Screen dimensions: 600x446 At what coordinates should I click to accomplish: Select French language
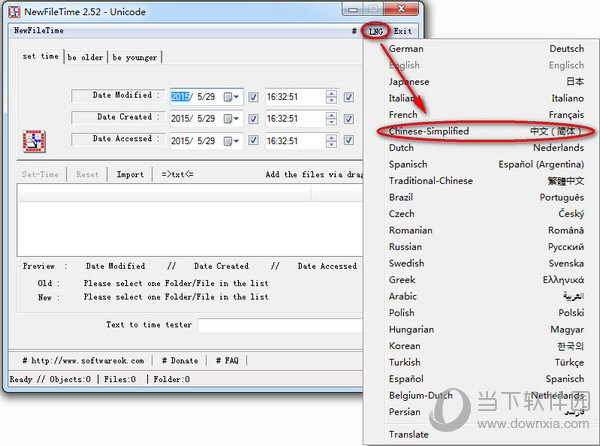[486, 115]
